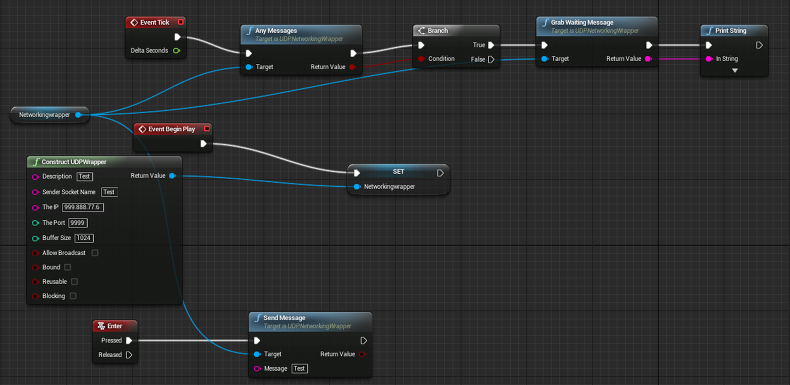Screen dimensions: 790x385
Task: Click the Event Tick output exec pin
Action: (177, 37)
